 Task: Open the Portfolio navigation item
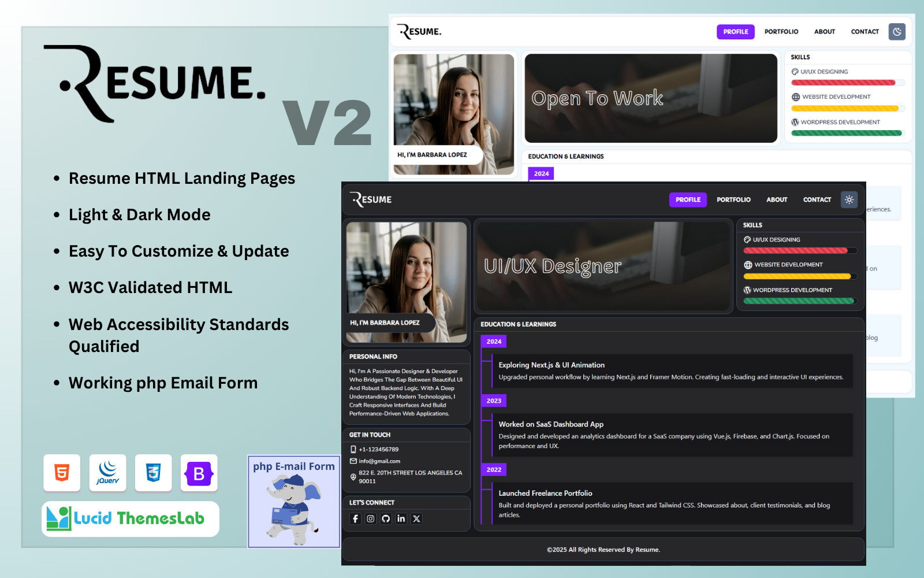tap(733, 199)
